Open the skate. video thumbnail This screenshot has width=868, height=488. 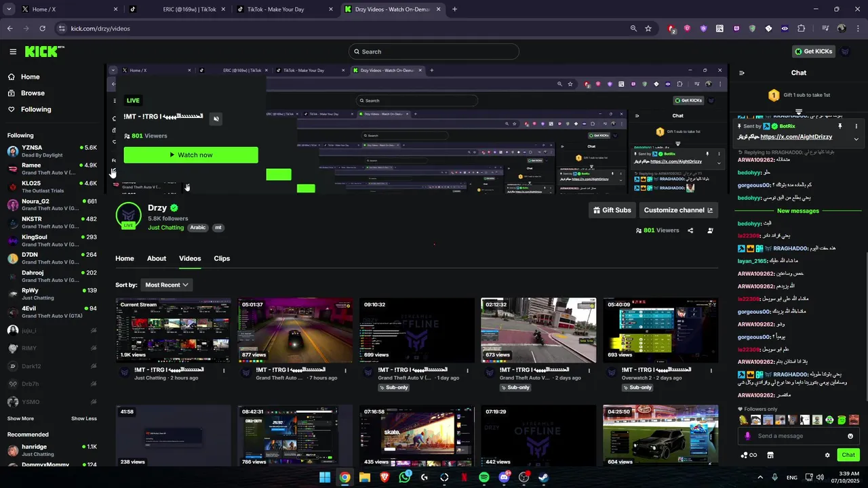point(417,436)
